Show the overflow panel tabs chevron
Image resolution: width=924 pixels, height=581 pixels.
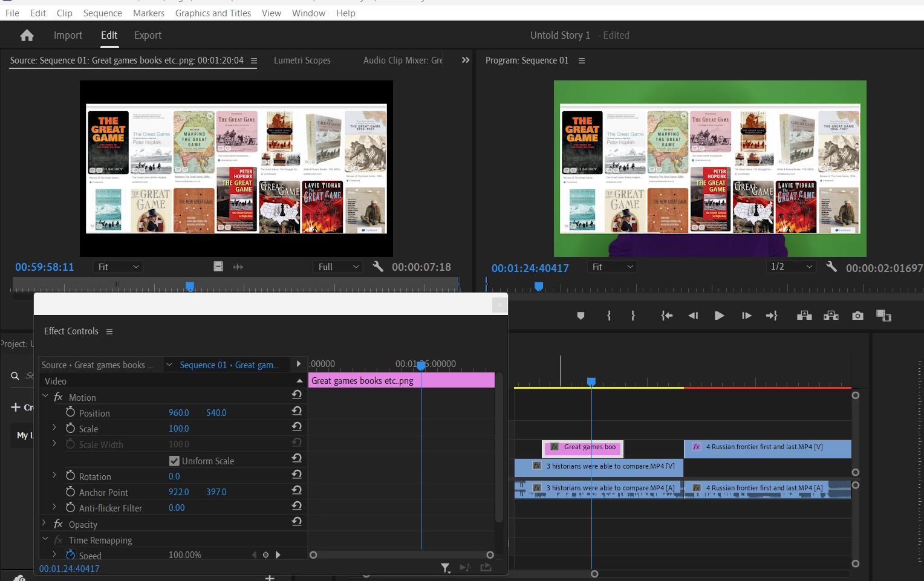tap(465, 60)
